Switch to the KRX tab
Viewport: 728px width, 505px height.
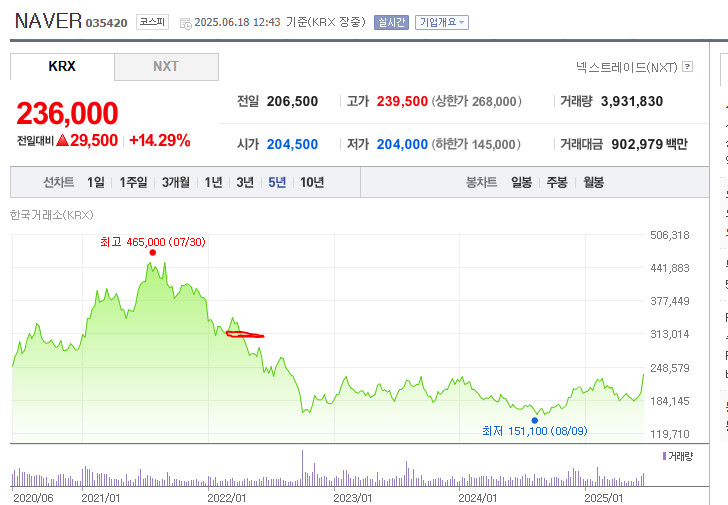[62, 66]
